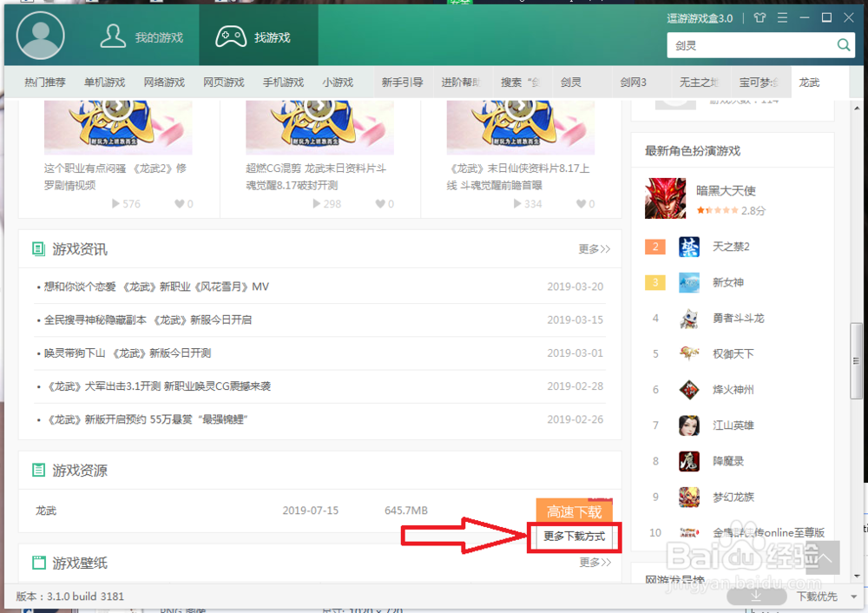Open the 金庸群侠传online至尊版 game icon

(689, 533)
